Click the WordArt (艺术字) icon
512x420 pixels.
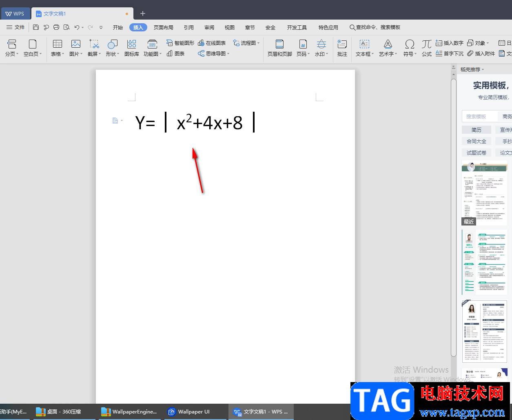388,44
